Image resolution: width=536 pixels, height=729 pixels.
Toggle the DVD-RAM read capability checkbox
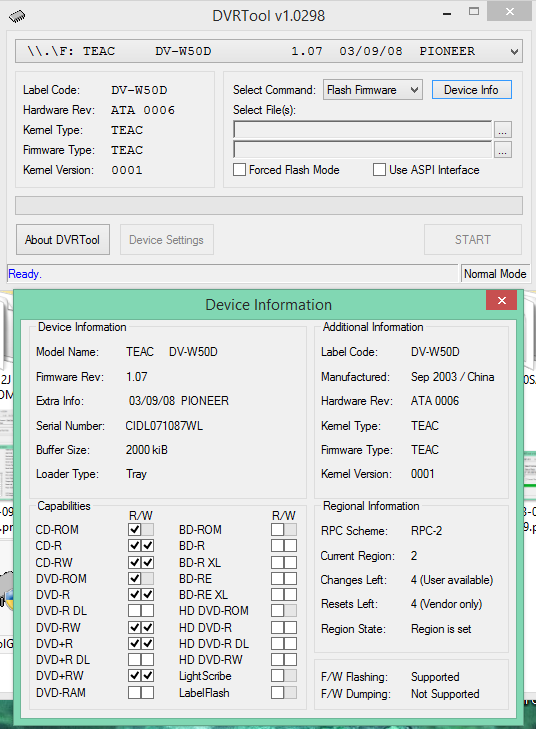coord(135,693)
